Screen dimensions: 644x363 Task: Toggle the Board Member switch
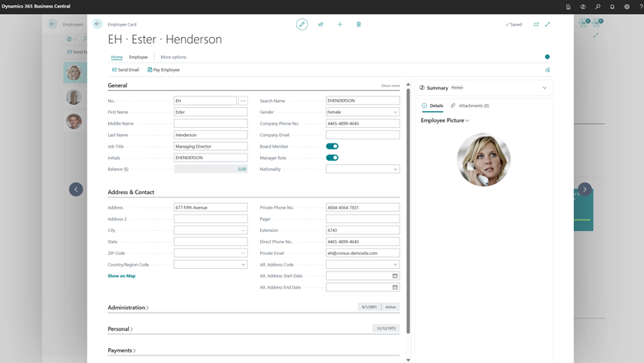coord(332,146)
